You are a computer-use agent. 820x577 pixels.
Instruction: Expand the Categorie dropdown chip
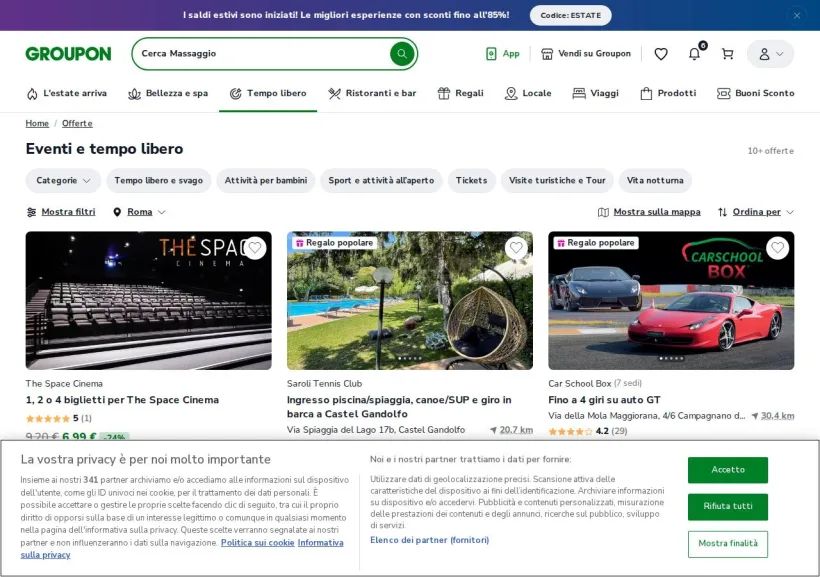(63, 180)
